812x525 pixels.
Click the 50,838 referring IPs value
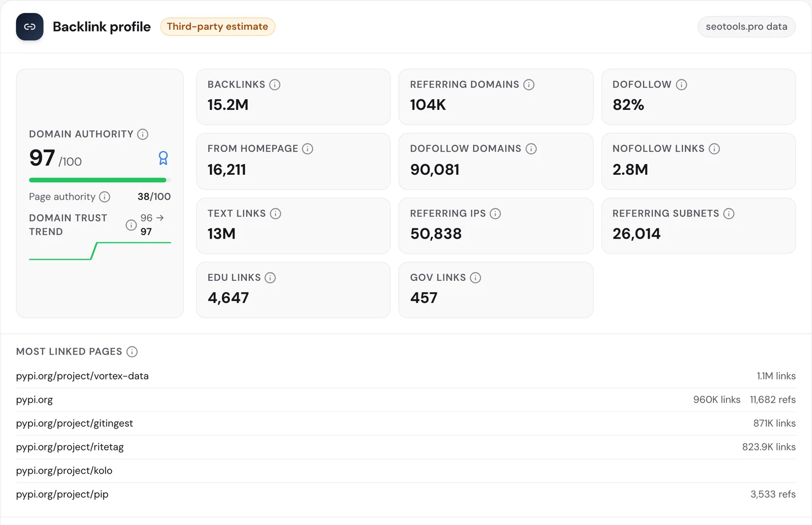tap(436, 234)
